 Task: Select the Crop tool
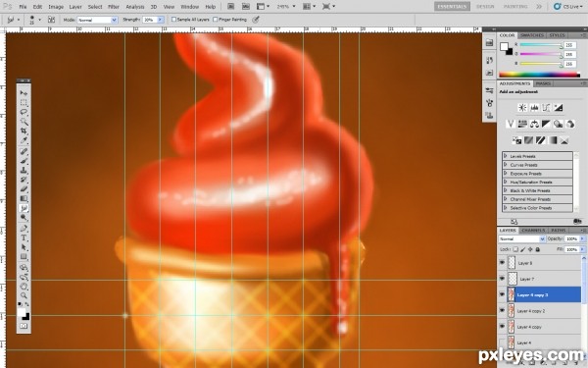pyautogui.click(x=24, y=131)
